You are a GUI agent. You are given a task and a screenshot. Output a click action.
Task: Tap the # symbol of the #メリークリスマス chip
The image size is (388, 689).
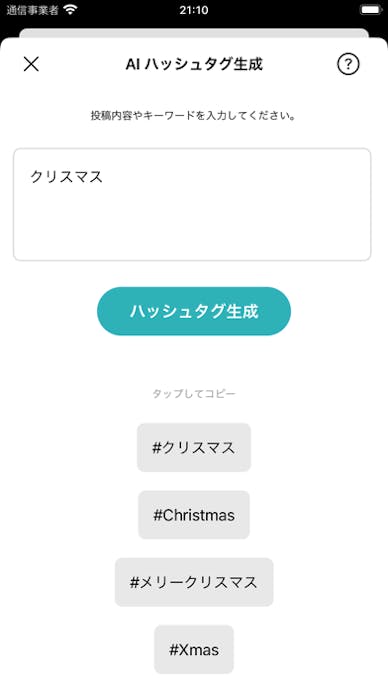pyautogui.click(x=134, y=583)
